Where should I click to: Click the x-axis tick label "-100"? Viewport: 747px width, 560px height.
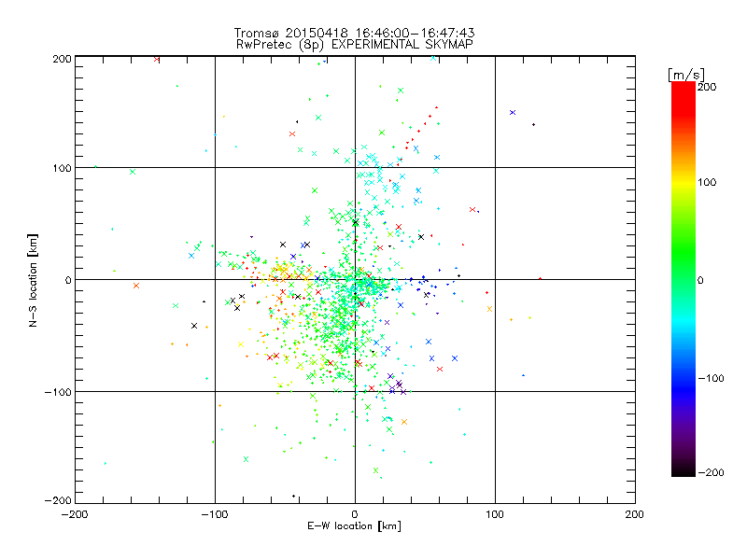215,514
